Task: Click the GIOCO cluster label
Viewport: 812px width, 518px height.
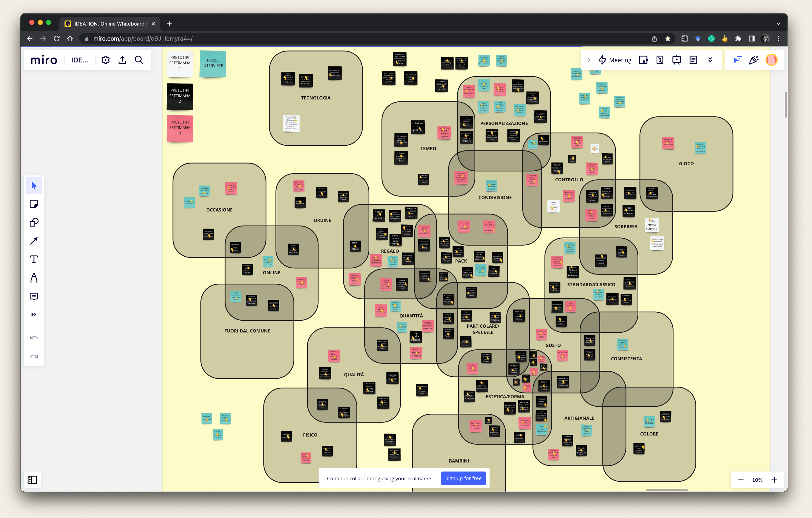Action: pos(686,163)
